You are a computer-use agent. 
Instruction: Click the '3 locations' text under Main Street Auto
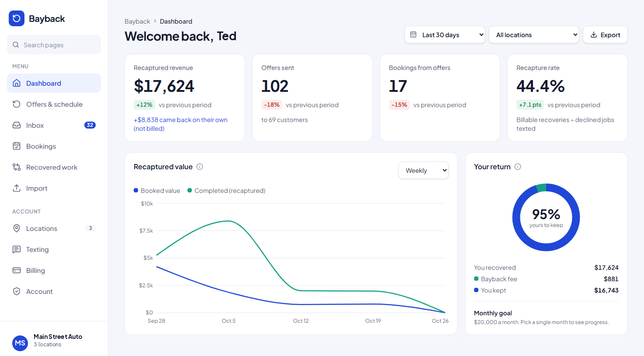[x=47, y=345]
